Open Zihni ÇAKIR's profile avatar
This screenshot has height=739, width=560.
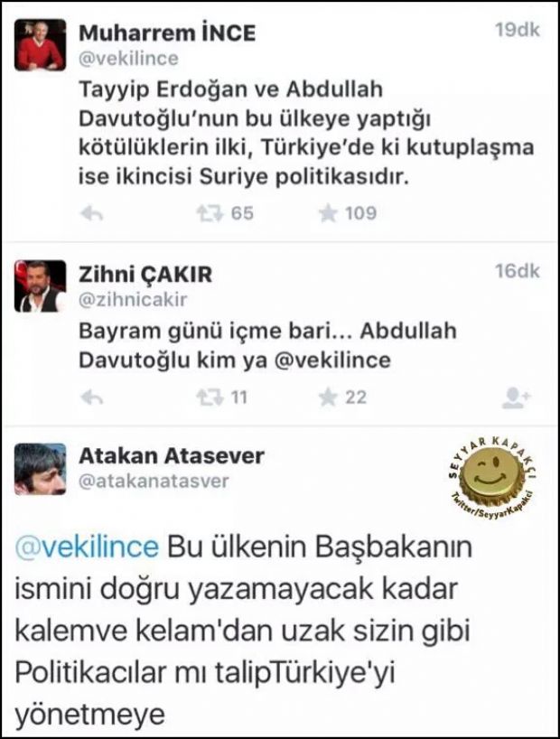(x=40, y=286)
